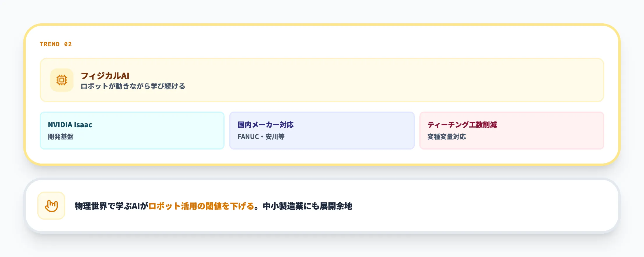The image size is (644, 257).
Task: Click the yellow border of the TREND card
Action: [x=321, y=25]
